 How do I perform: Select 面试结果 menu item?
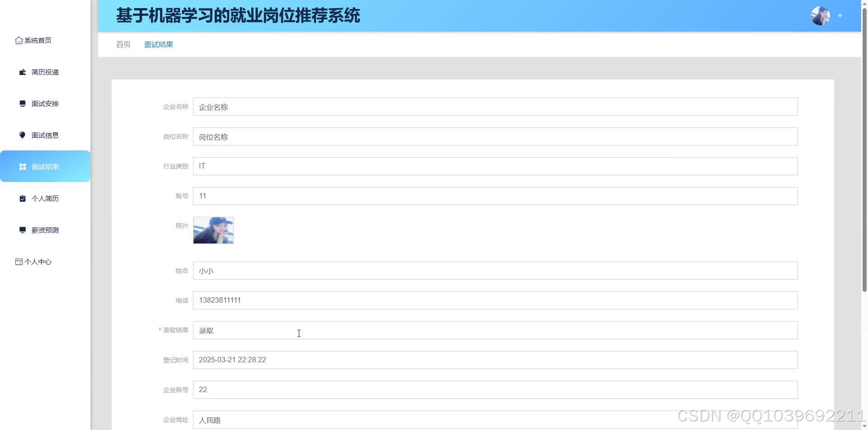pyautogui.click(x=45, y=166)
